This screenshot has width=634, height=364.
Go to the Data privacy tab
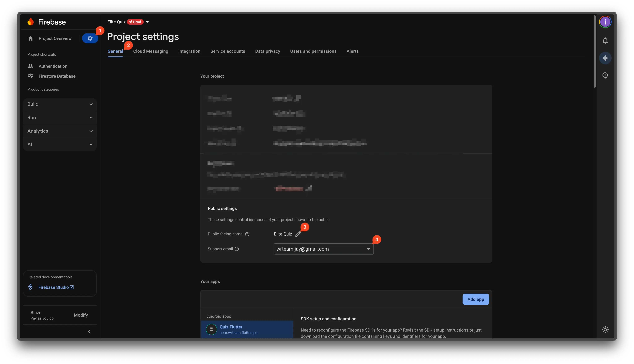[268, 51]
